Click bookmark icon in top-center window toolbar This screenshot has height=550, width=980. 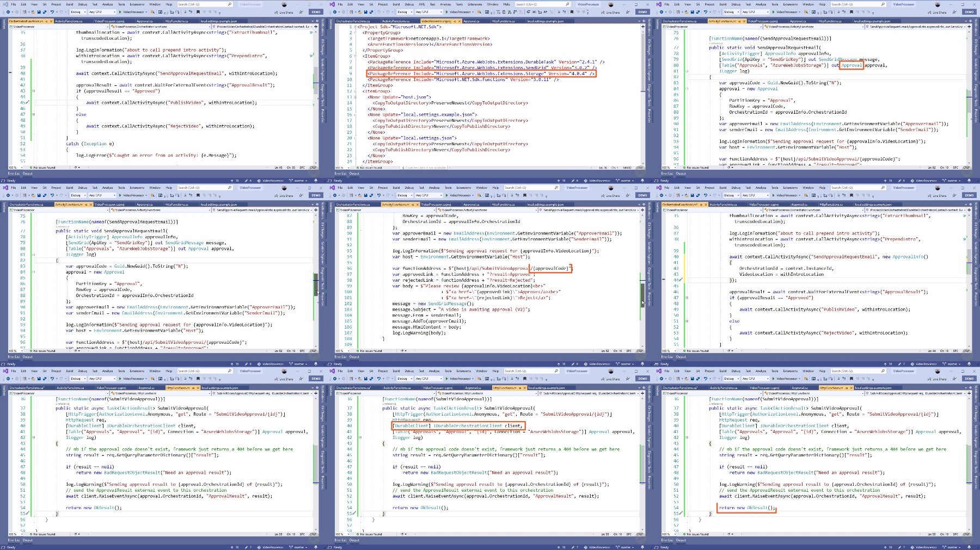[572, 12]
